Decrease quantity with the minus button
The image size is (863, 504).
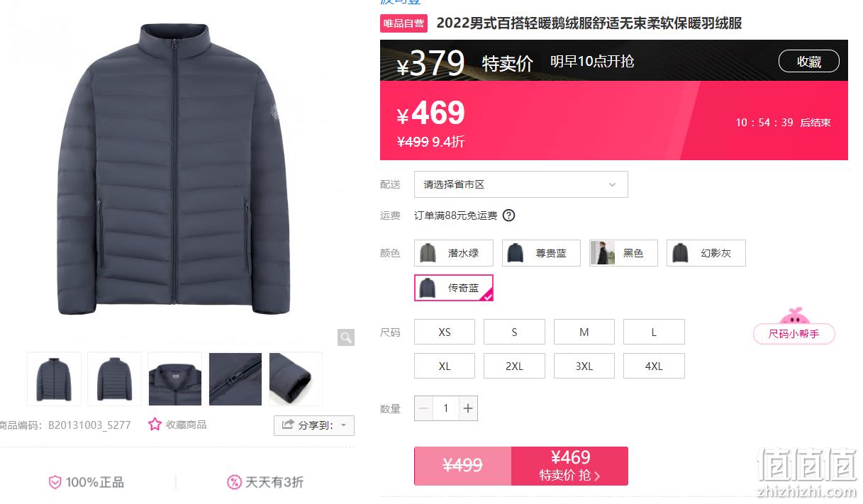click(424, 408)
